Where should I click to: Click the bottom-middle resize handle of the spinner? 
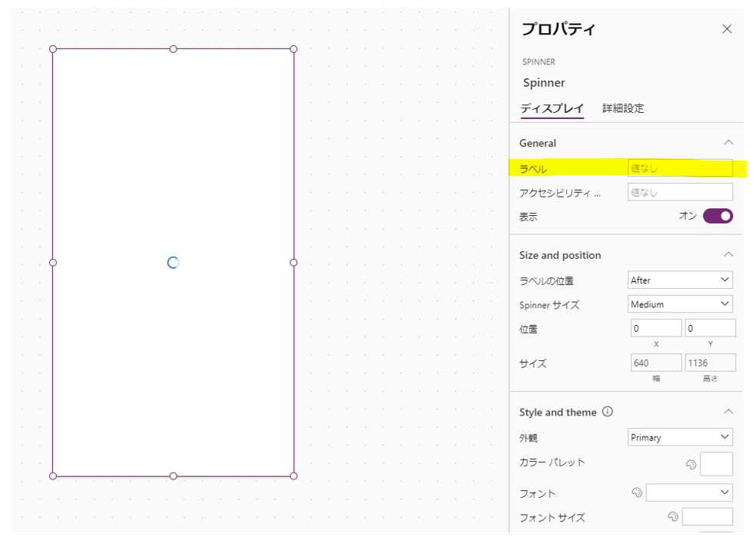click(173, 476)
